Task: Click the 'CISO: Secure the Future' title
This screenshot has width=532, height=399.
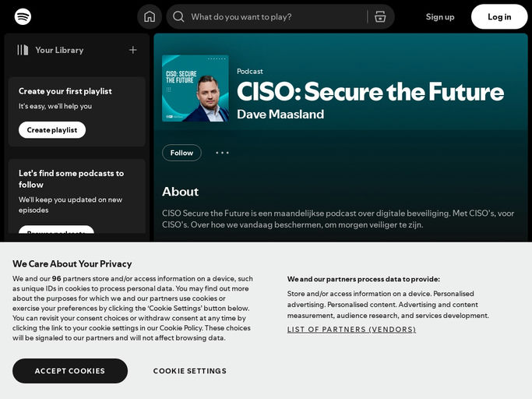Action: pos(370,92)
